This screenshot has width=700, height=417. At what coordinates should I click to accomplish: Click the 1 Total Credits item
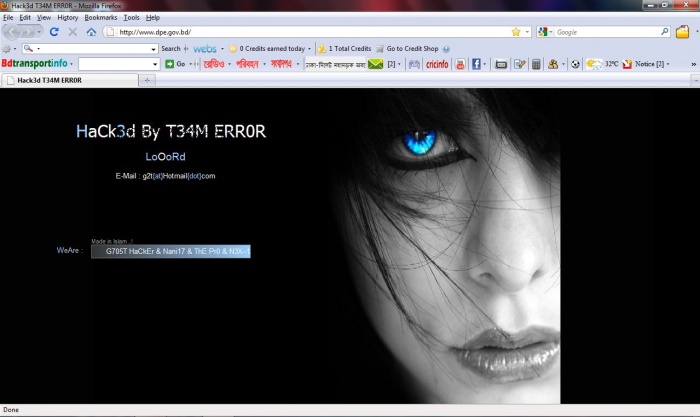coord(344,49)
